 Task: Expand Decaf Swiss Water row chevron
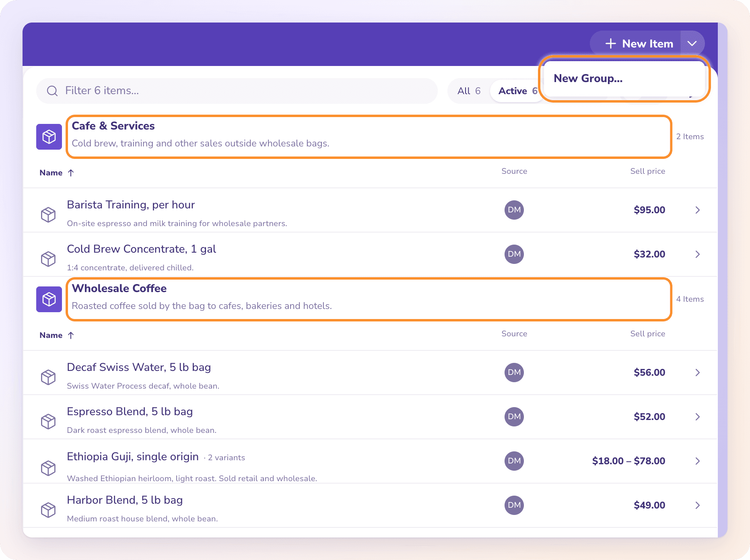coord(698,373)
